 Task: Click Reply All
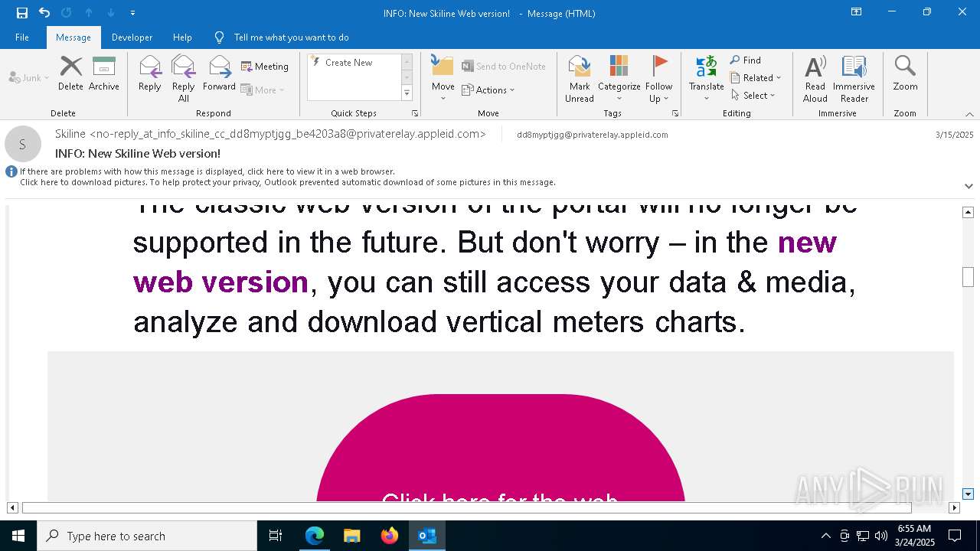click(184, 79)
